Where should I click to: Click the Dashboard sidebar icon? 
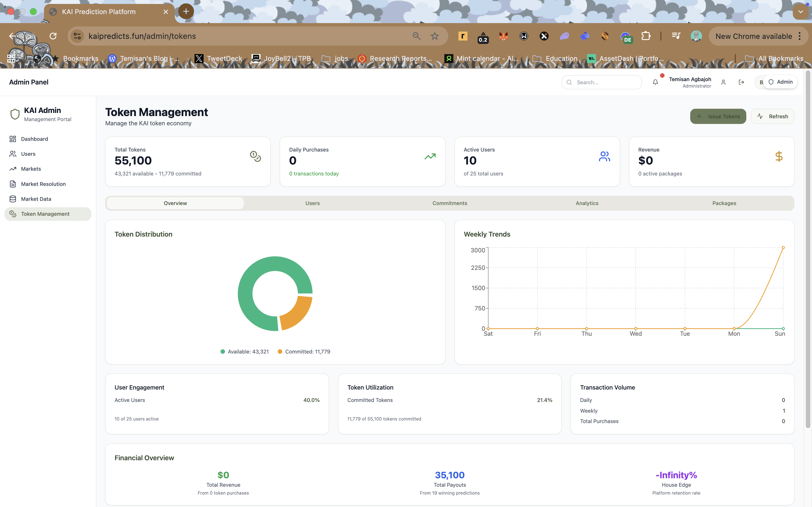click(x=13, y=139)
